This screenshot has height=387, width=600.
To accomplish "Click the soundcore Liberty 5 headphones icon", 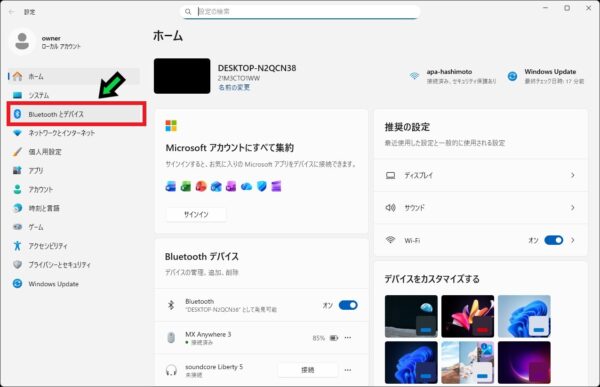I will [171, 370].
